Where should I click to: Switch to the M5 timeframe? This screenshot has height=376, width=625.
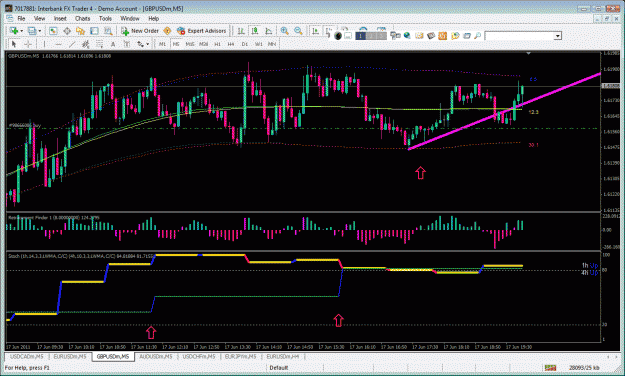tap(176, 44)
